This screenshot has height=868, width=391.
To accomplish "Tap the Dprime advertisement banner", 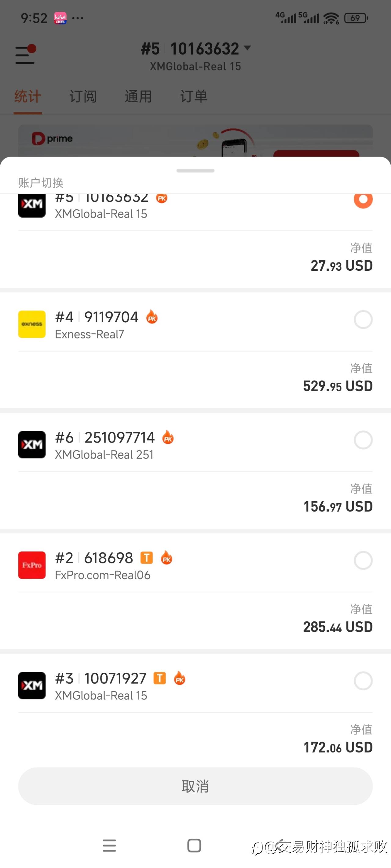I will [x=195, y=140].
